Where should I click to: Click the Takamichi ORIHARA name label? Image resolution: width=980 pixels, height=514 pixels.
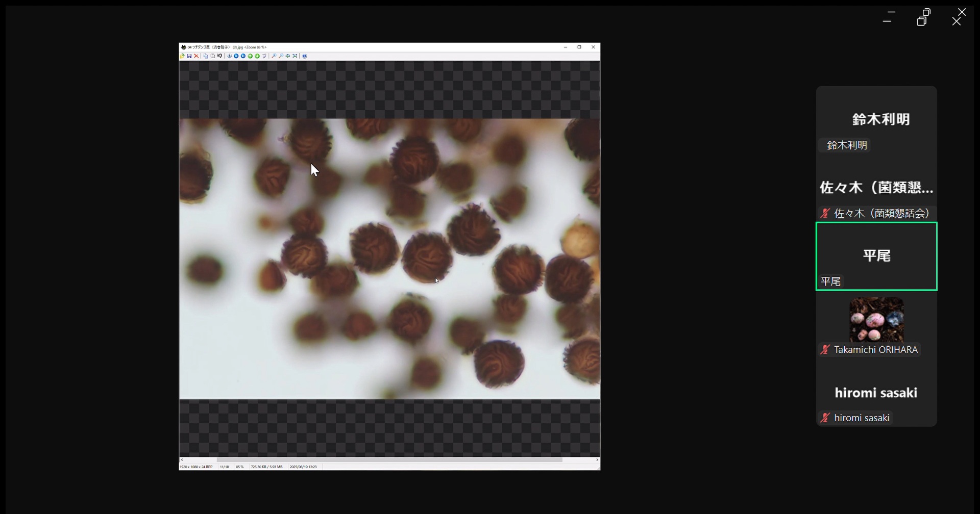(876, 350)
